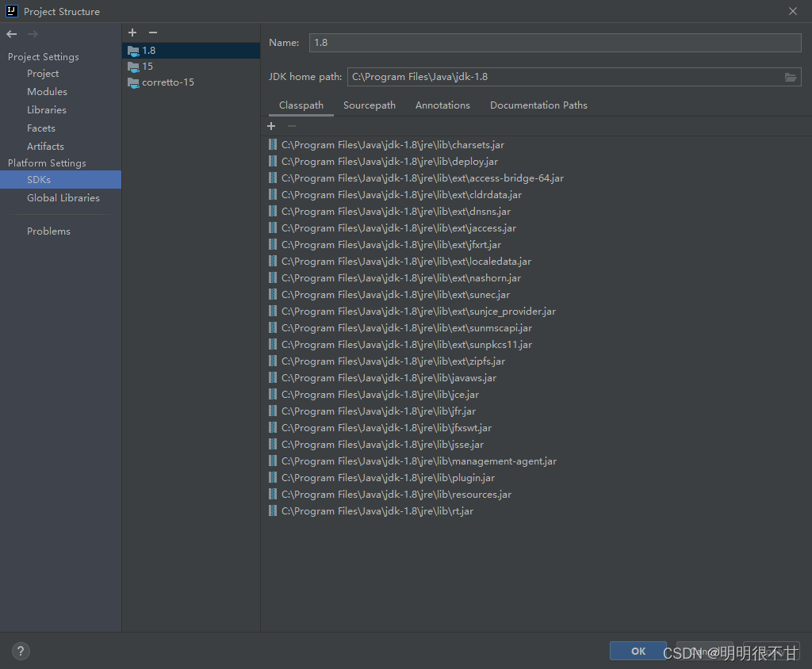Focus the SDK Name input field

pyautogui.click(x=555, y=43)
